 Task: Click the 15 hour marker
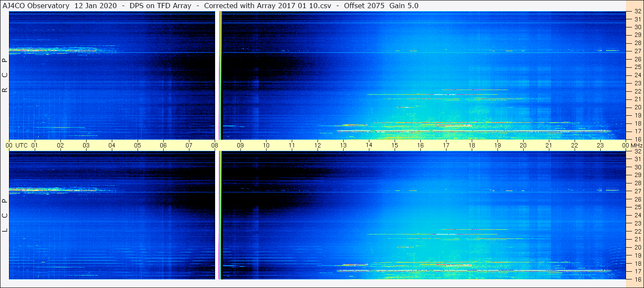point(395,145)
